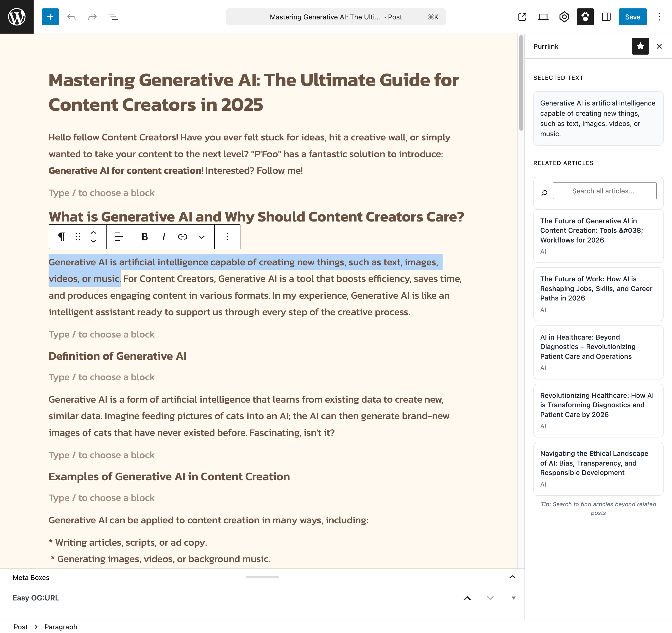Click the Undo arrow icon
672x633 pixels.
tap(71, 17)
